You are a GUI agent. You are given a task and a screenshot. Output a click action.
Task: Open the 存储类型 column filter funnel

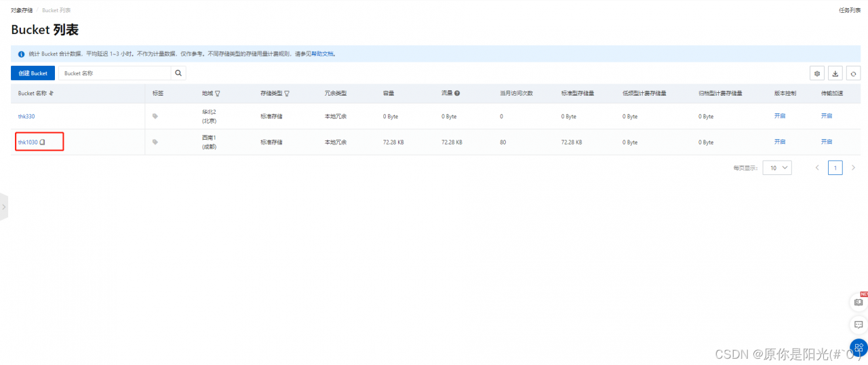pos(287,94)
